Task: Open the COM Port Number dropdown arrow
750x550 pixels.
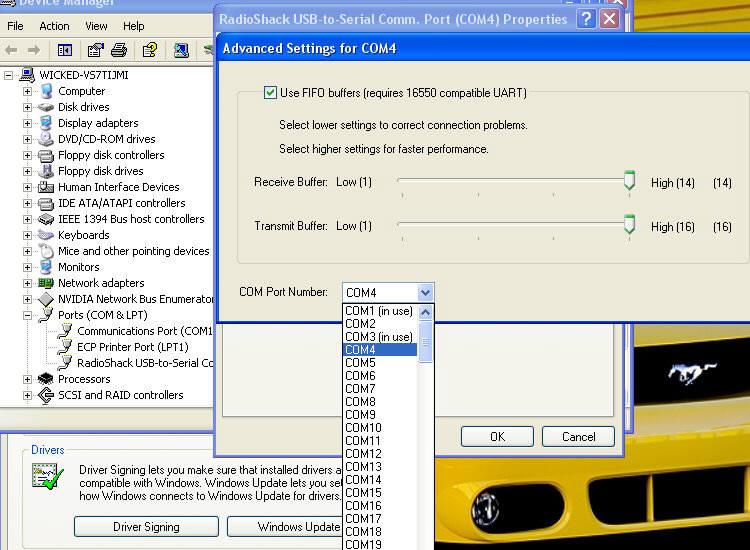Action: (x=425, y=292)
